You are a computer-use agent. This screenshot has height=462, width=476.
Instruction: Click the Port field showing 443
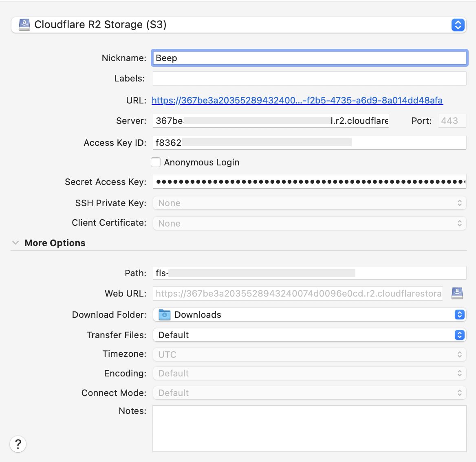click(x=452, y=121)
